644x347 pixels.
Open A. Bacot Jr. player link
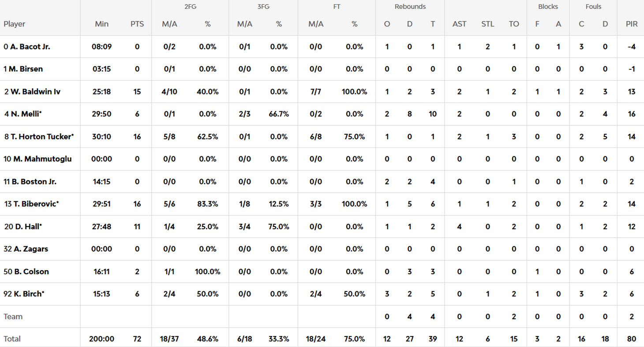point(30,46)
